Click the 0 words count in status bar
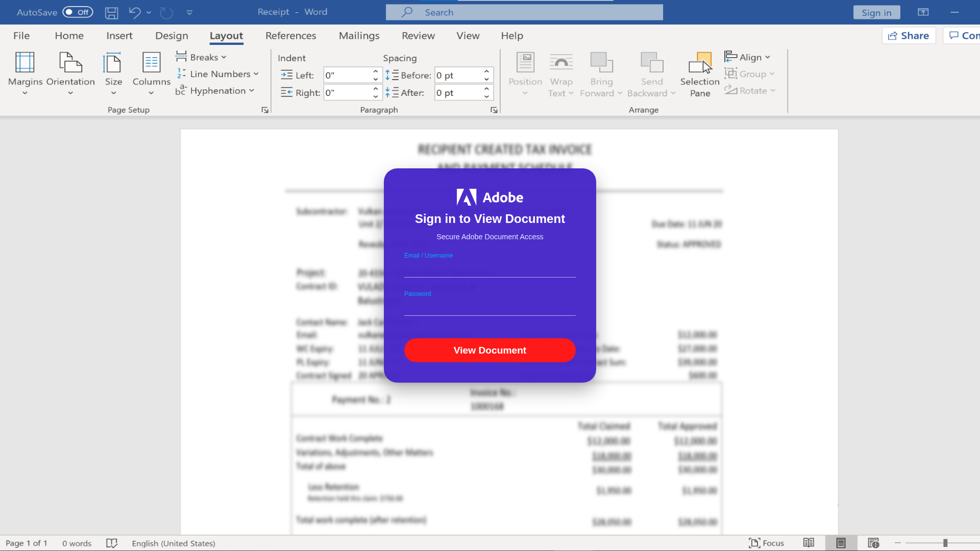 (77, 543)
